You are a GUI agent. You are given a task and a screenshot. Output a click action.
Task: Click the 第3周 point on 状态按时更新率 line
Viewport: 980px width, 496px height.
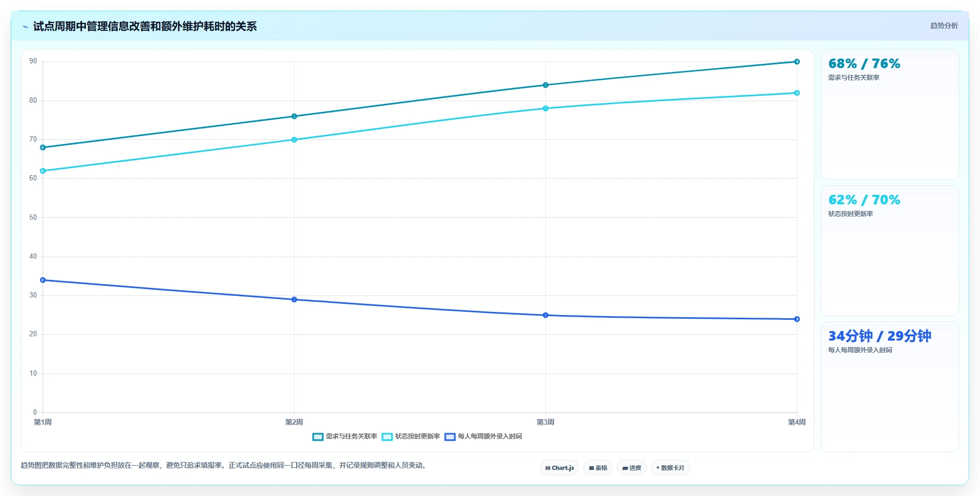545,109
